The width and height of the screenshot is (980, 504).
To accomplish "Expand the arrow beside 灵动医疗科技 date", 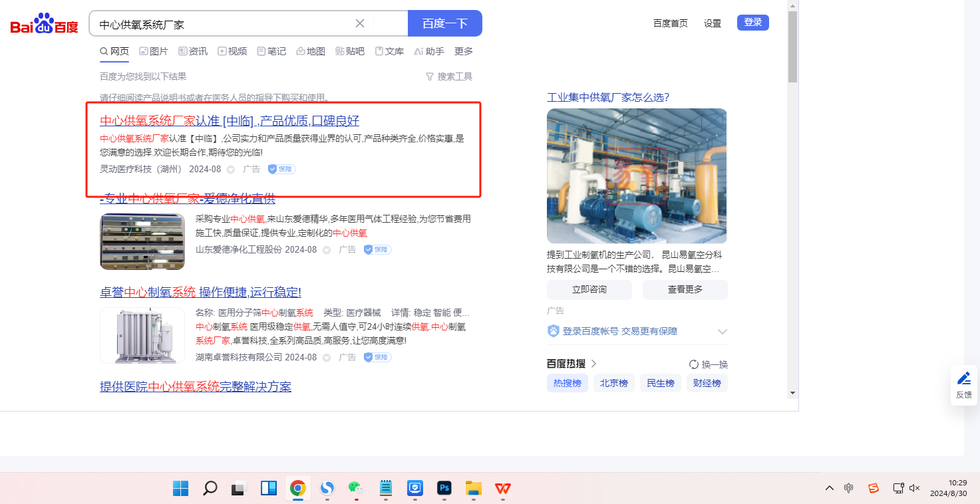I will tap(231, 170).
